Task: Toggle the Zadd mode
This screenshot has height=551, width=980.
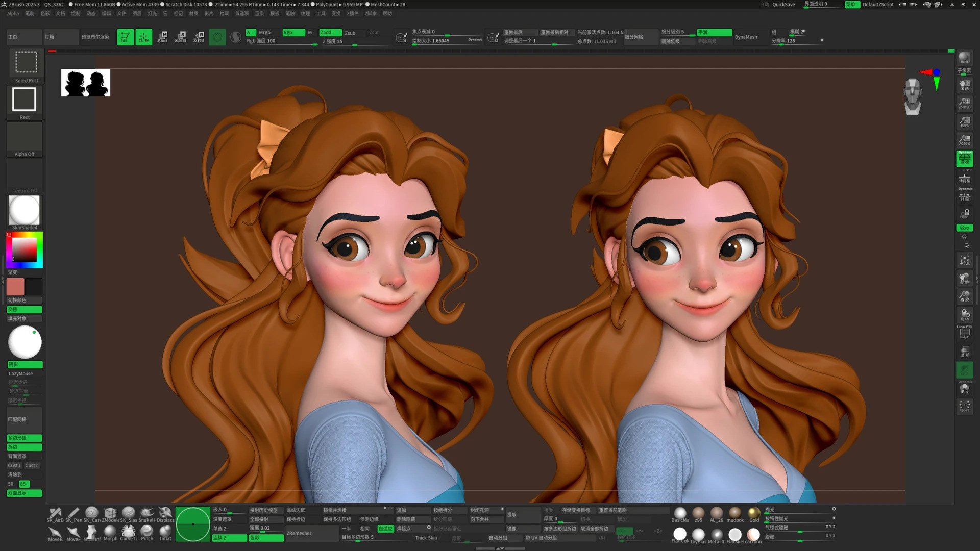Action: tap(330, 32)
